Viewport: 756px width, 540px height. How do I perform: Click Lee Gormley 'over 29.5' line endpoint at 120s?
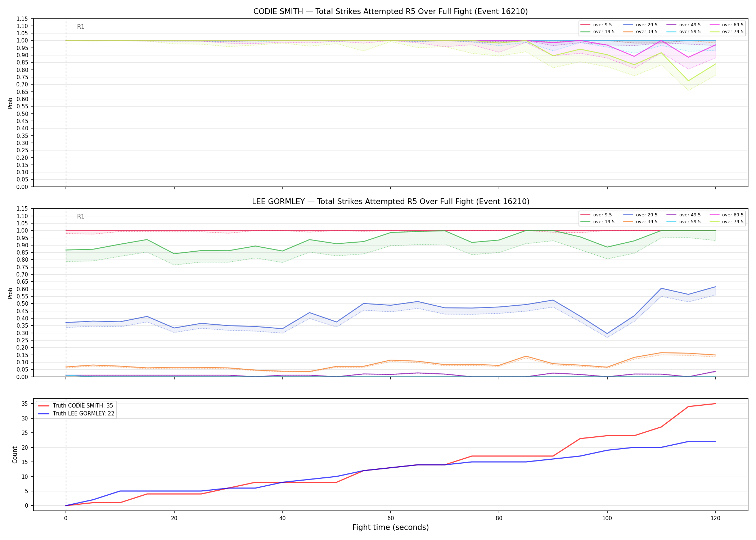click(x=715, y=287)
